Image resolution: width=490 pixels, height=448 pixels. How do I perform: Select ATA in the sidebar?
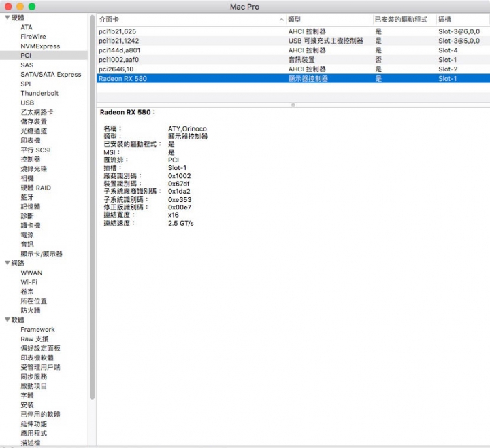tap(27, 27)
